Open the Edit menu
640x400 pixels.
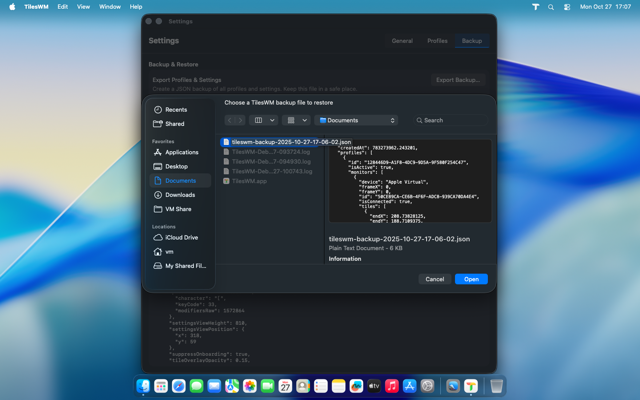point(62,7)
